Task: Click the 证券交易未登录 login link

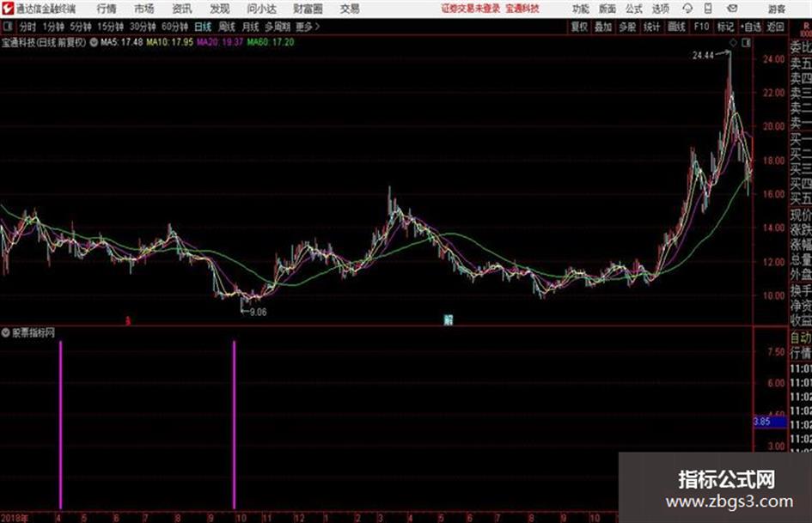Action: point(471,9)
